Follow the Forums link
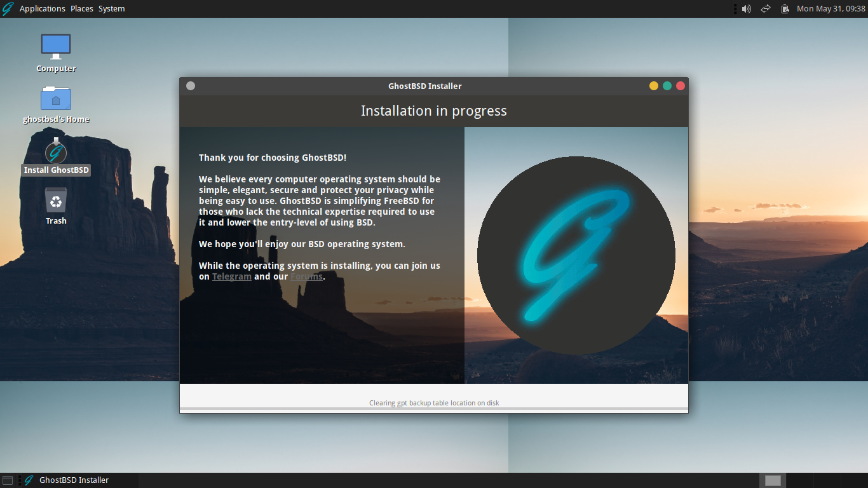 tap(306, 276)
